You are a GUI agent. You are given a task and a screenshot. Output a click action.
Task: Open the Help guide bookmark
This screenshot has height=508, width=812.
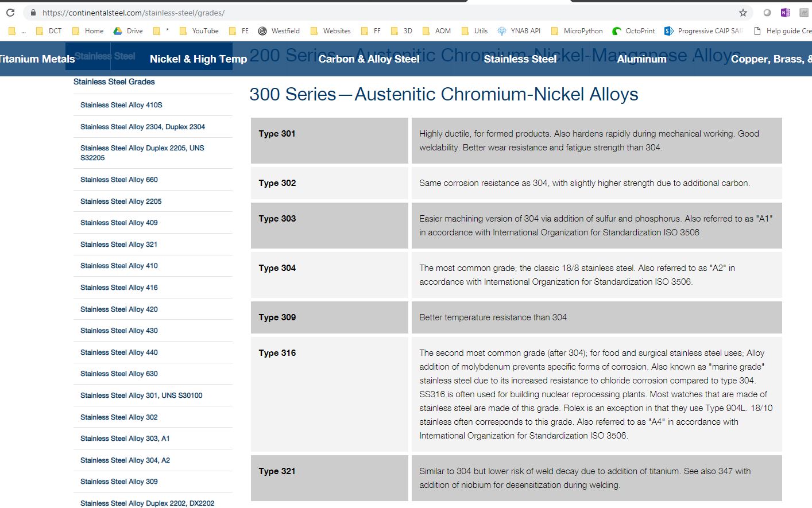(782, 31)
